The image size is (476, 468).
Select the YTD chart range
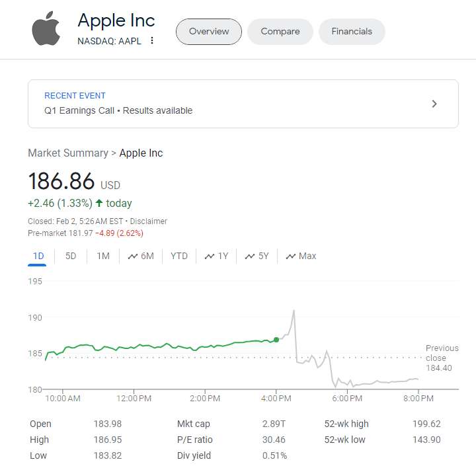coord(179,256)
